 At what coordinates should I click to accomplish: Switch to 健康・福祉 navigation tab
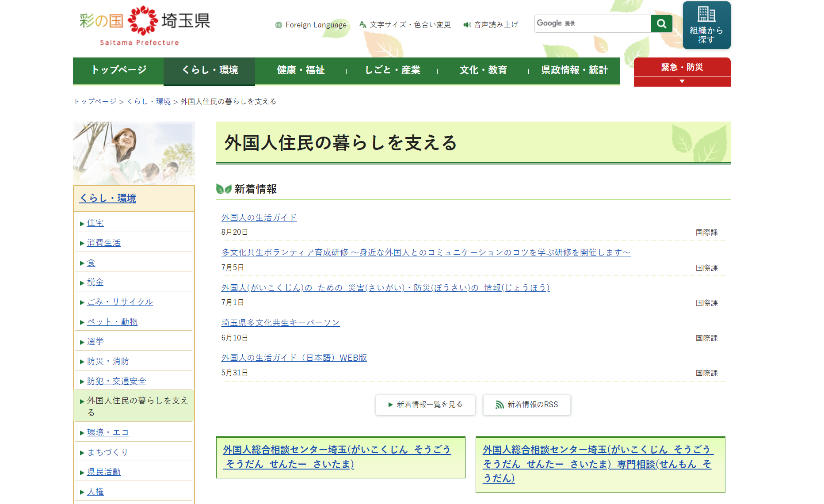[x=301, y=70]
